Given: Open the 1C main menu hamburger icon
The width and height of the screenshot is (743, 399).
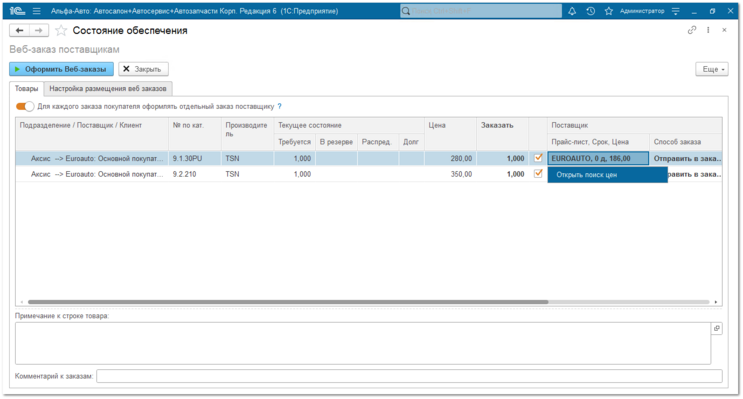Looking at the screenshot, I should [36, 11].
